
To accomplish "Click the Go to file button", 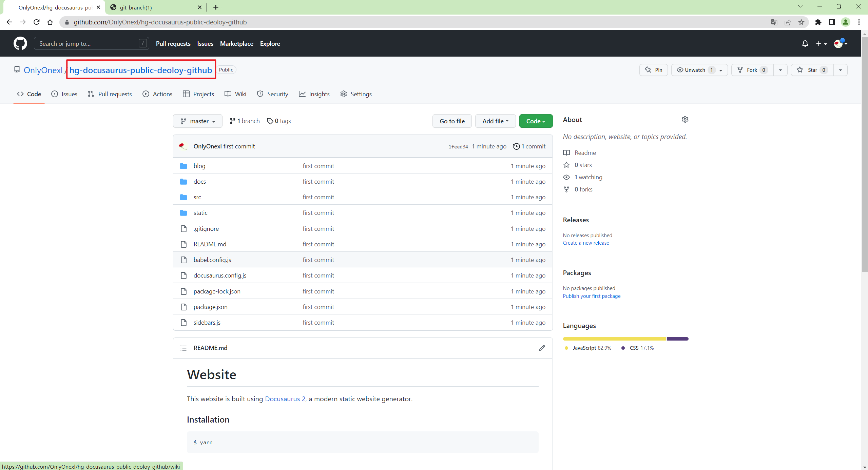I will [x=452, y=121].
